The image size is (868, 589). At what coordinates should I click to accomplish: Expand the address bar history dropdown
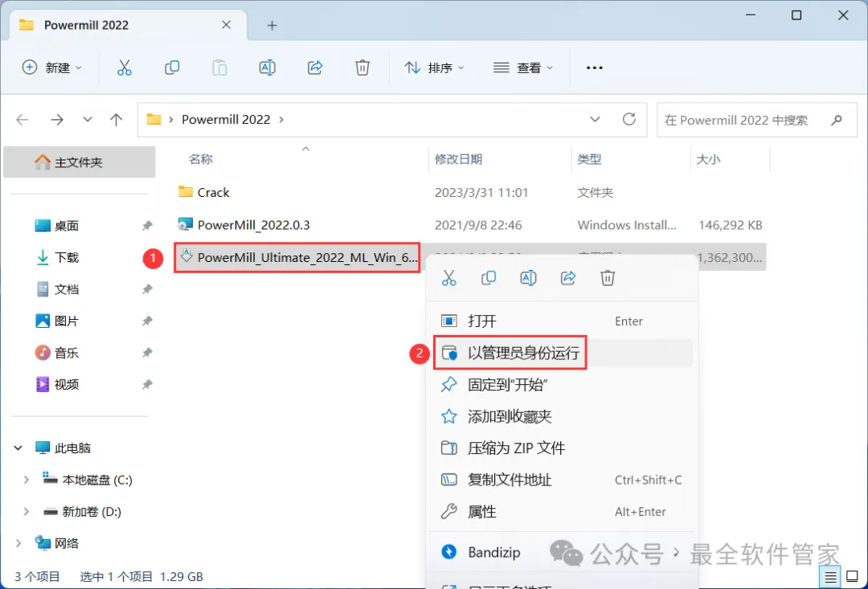(595, 120)
